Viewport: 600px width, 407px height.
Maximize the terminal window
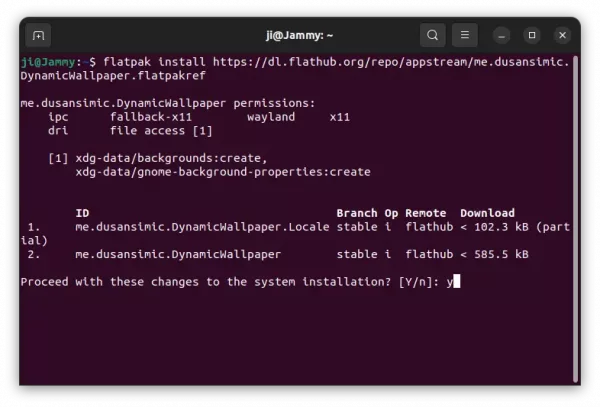(x=532, y=35)
